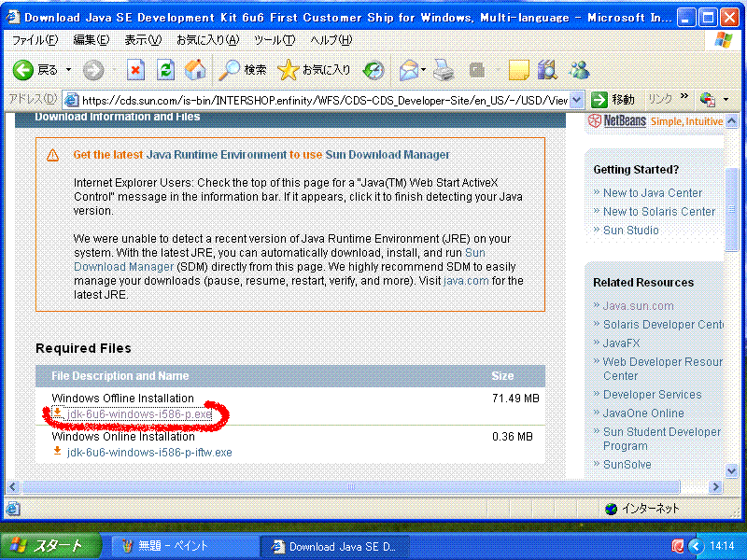
Task: Open the 表示(V) menu
Action: (143, 40)
